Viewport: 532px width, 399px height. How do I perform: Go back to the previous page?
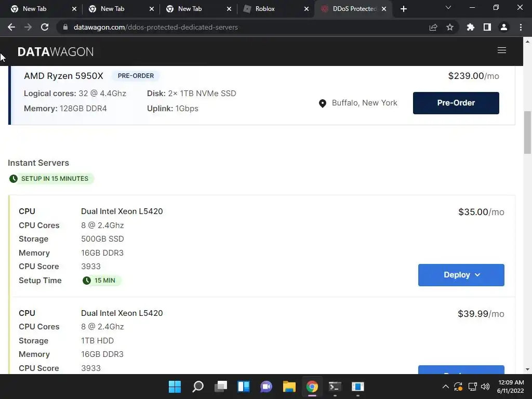pos(11,27)
